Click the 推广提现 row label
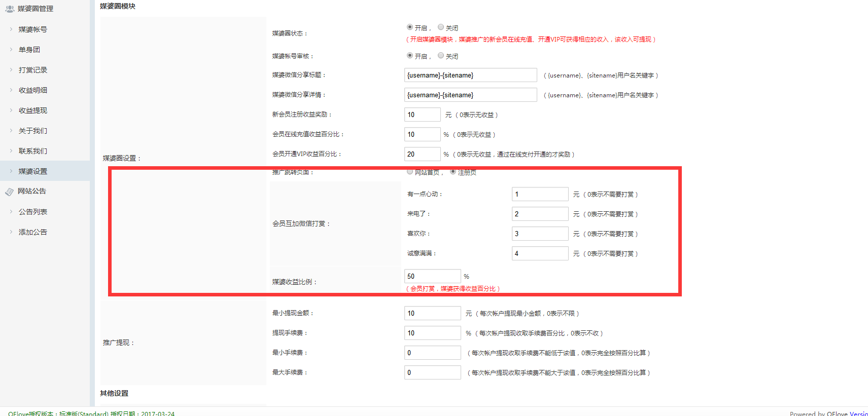 (119, 343)
